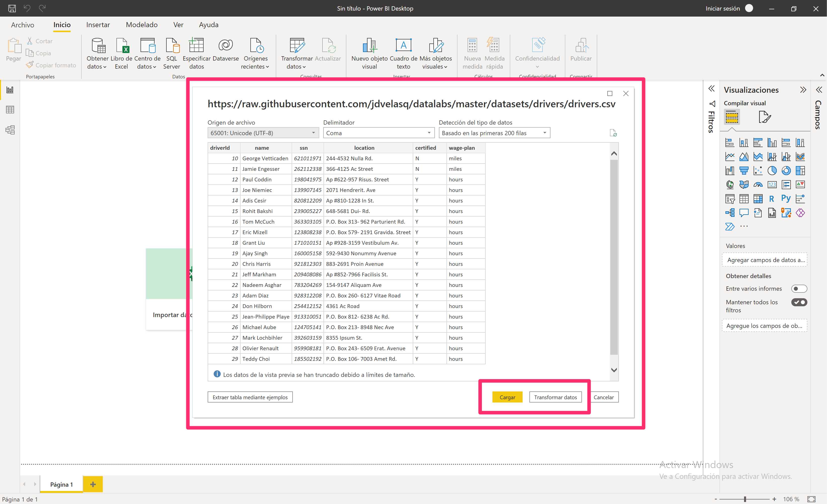827x504 pixels.
Task: Collapse the Visualizaciones pane
Action: pos(803,90)
